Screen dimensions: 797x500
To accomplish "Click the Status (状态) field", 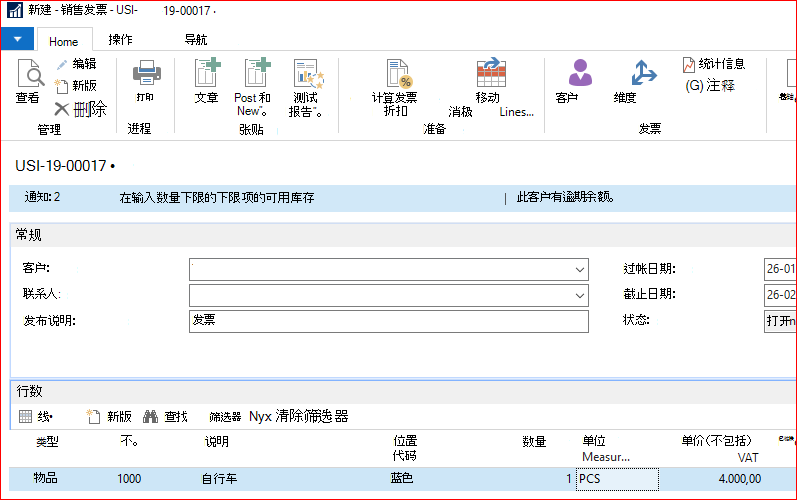I will pos(780,321).
